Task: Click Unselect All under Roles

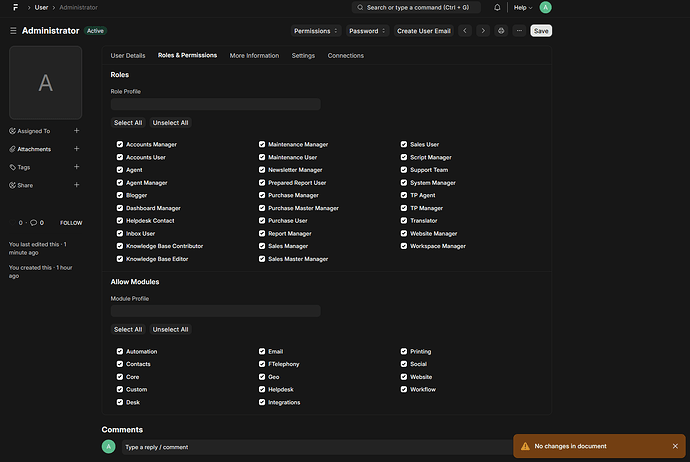Action: coord(170,123)
